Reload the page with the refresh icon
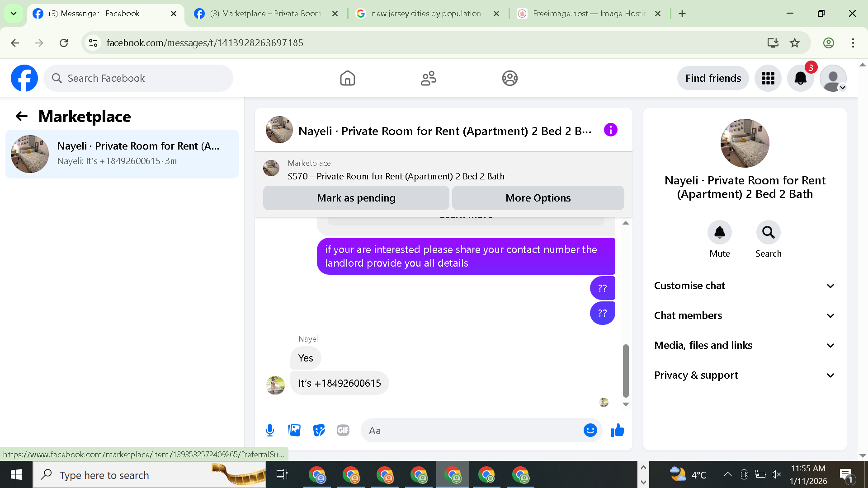Viewport: 868px width, 488px height. click(64, 43)
